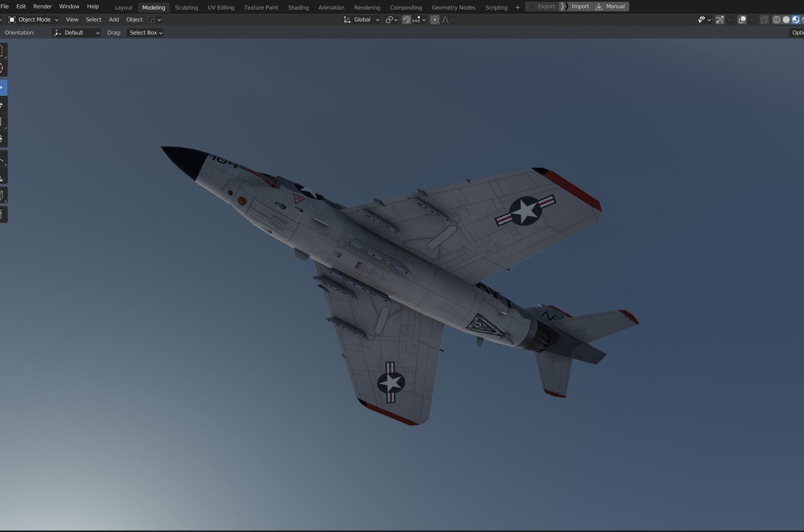The width and height of the screenshot is (804, 532).
Task: Open the viewport Object menu
Action: 134,19
